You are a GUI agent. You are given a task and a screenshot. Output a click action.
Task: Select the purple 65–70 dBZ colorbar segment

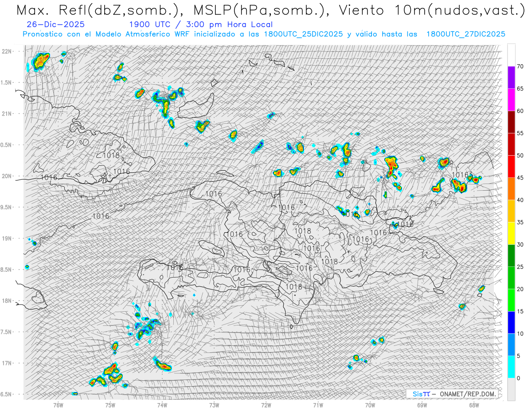[511, 77]
